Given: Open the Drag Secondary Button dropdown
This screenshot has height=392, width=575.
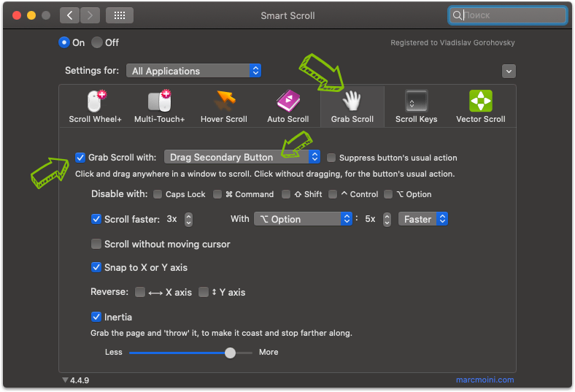Looking at the screenshot, I should 242,158.
